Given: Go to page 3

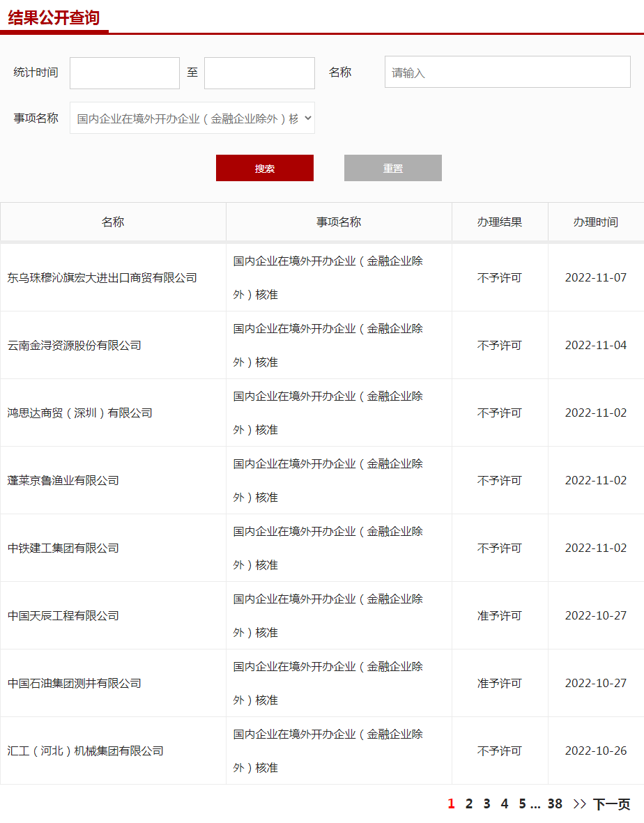Looking at the screenshot, I should [x=486, y=803].
